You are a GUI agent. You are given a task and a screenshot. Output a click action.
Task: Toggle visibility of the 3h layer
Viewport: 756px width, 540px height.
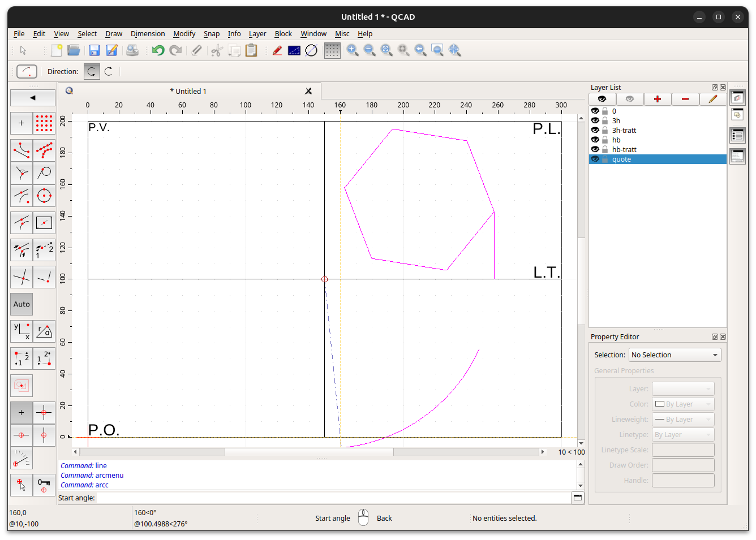595,120
